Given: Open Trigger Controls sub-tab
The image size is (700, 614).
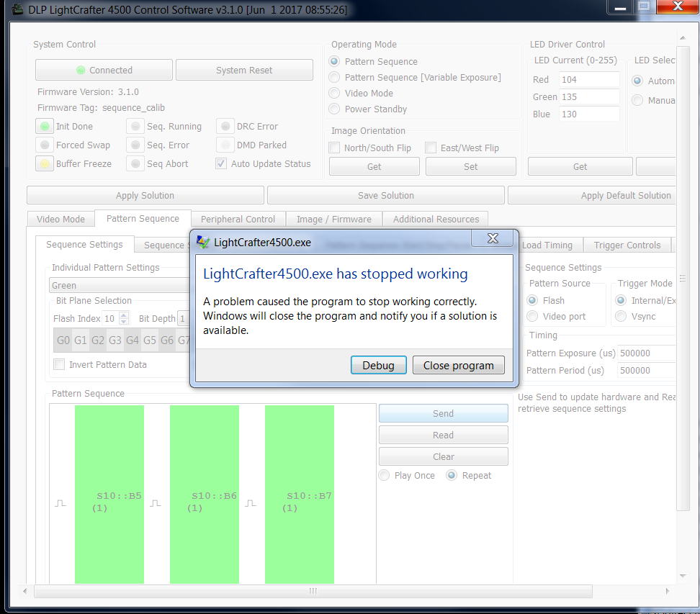Looking at the screenshot, I should [627, 245].
